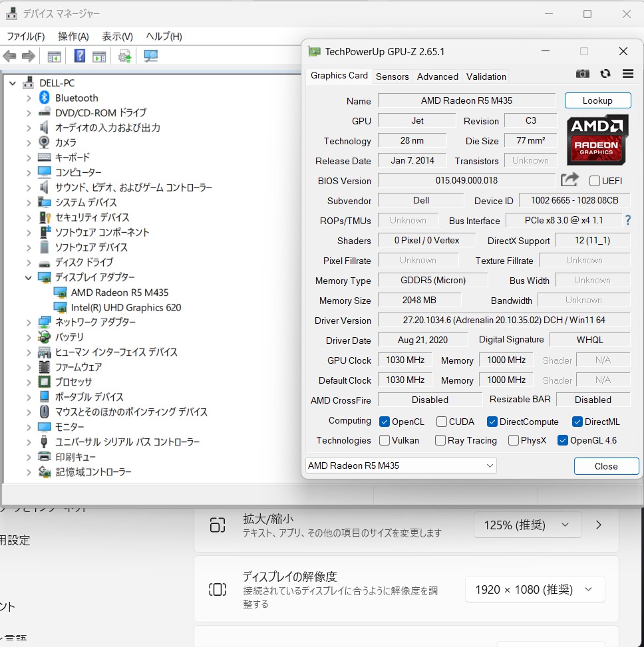
Task: Collapse the ディスプレイ アダプター node
Action: [29, 277]
